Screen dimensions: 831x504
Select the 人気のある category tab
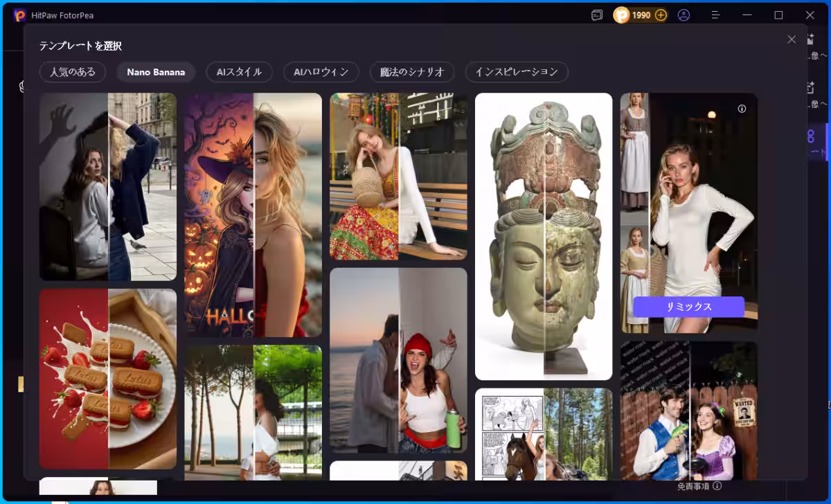pos(73,72)
